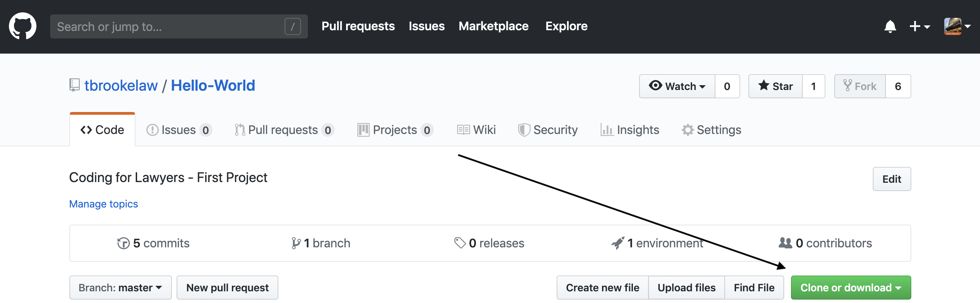Screen dimensions: 980x303
Task: Click the slash shortcut key hint in search
Action: click(x=292, y=26)
